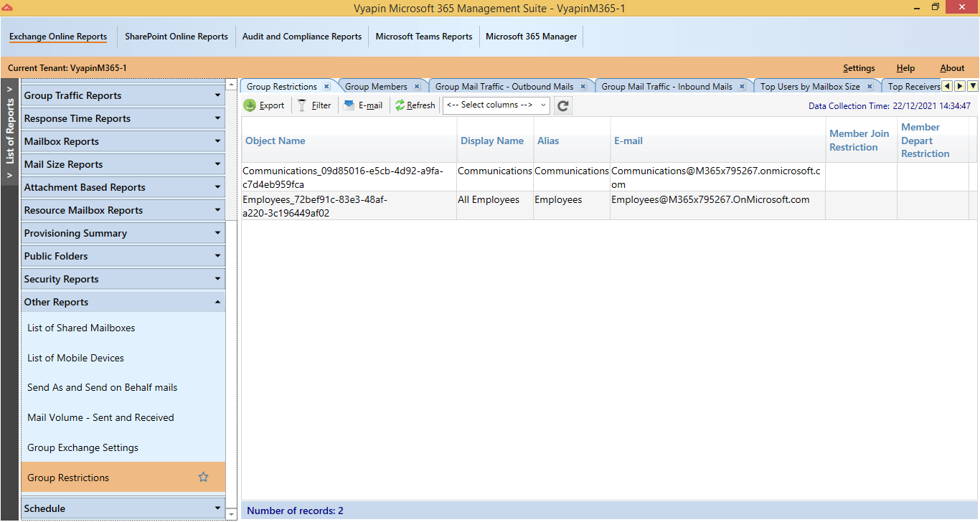Viewport: 980px width, 522px height.
Task: Expand Mailbox Reports section
Action: point(123,141)
